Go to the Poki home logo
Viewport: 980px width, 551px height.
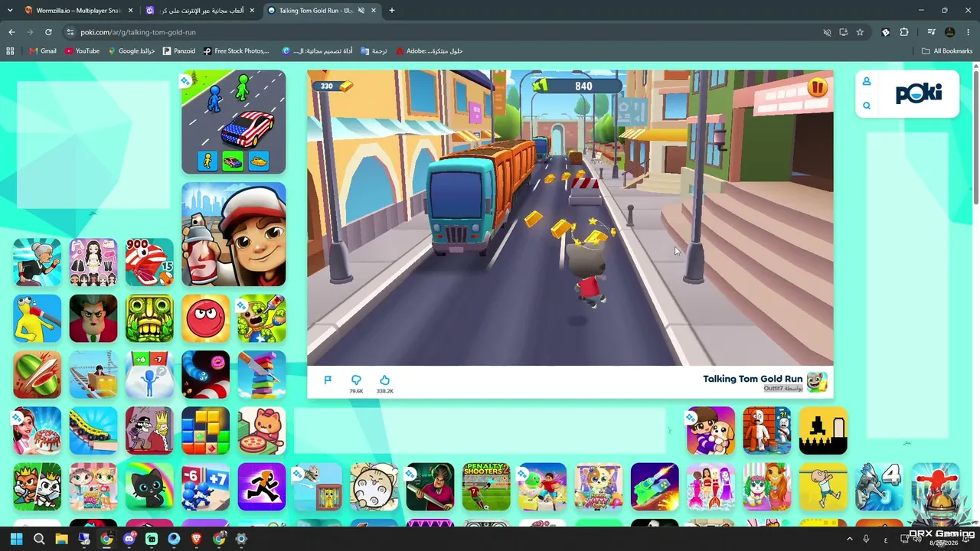click(x=919, y=93)
